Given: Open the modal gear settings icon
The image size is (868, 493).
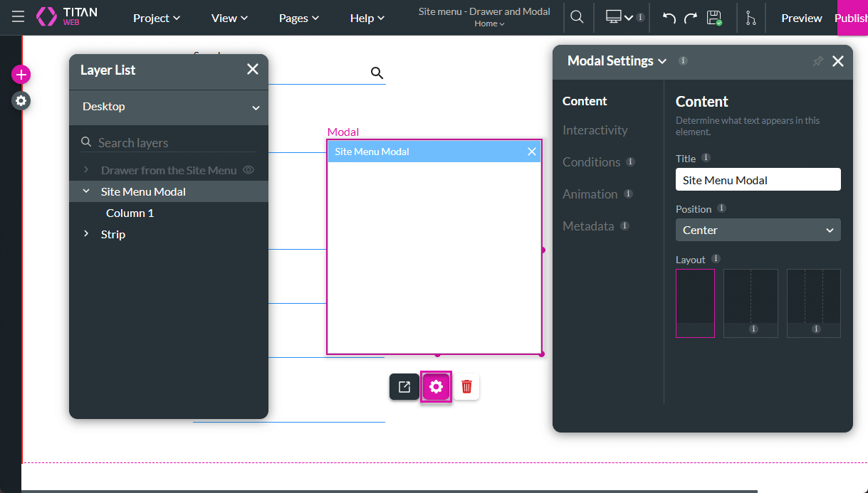Looking at the screenshot, I should click(436, 386).
